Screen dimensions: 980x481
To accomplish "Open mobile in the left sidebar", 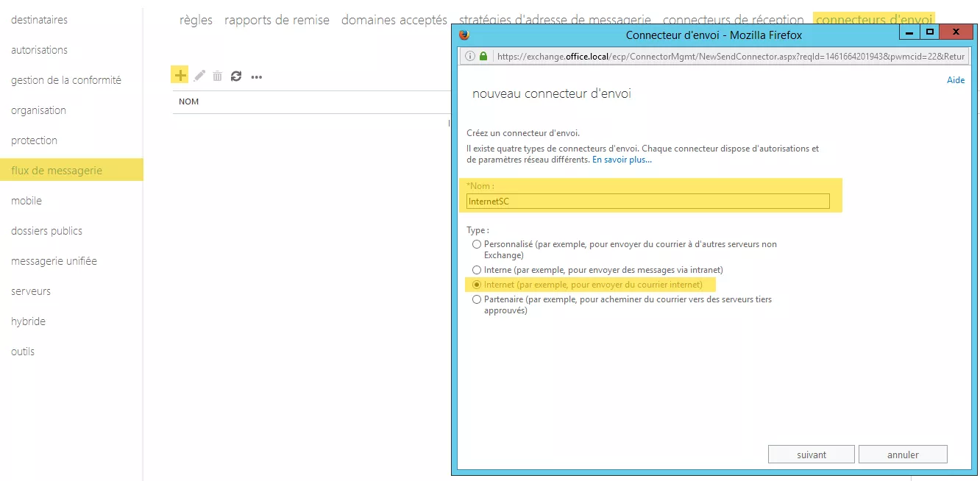I will (26, 201).
